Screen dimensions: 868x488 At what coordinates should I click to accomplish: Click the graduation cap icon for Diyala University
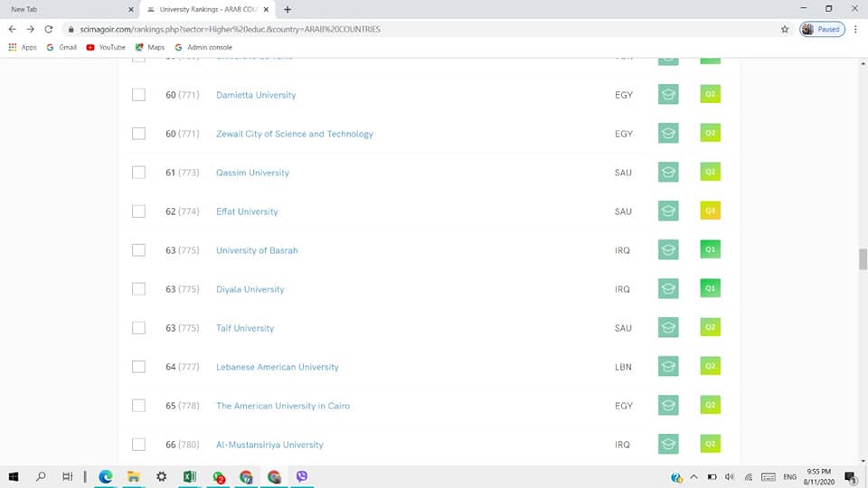(668, 288)
